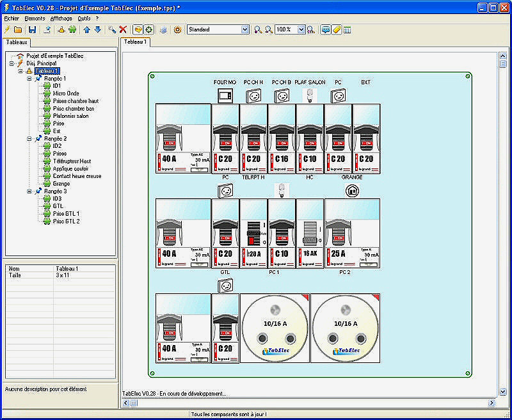Select Contact heure creuse tree item
Image resolution: width=512 pixels, height=420 pixels.
pyautogui.click(x=77, y=176)
